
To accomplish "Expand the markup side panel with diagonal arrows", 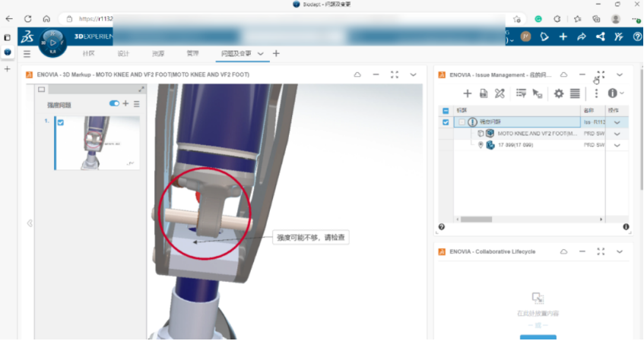I will (141, 90).
